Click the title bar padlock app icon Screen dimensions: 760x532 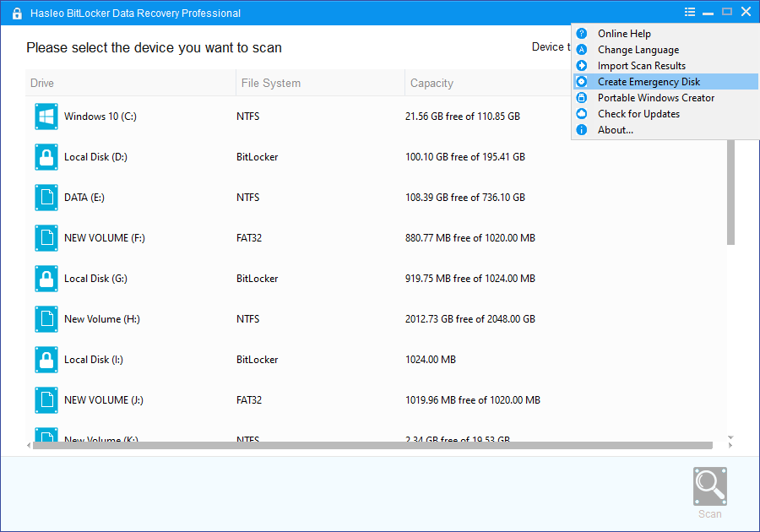[x=17, y=13]
